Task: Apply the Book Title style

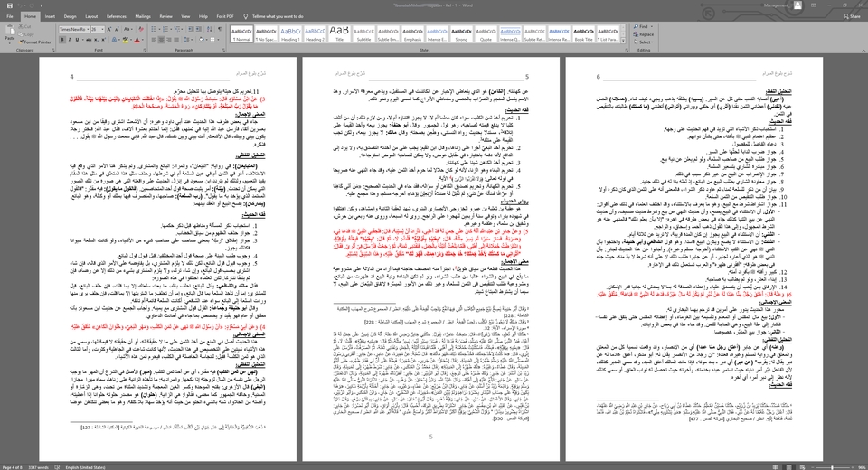Action: coord(583,33)
